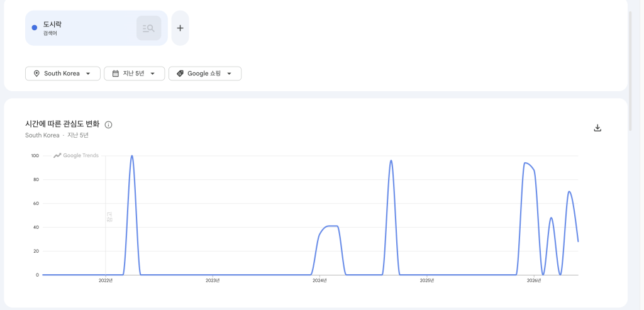Add a comparison term with the plus button

click(x=180, y=28)
